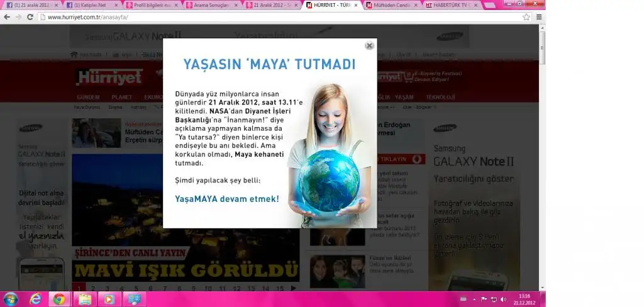Screen dimensions: 644x307
Task: Click the Hava Durumu sub-menu link
Action: (87, 108)
